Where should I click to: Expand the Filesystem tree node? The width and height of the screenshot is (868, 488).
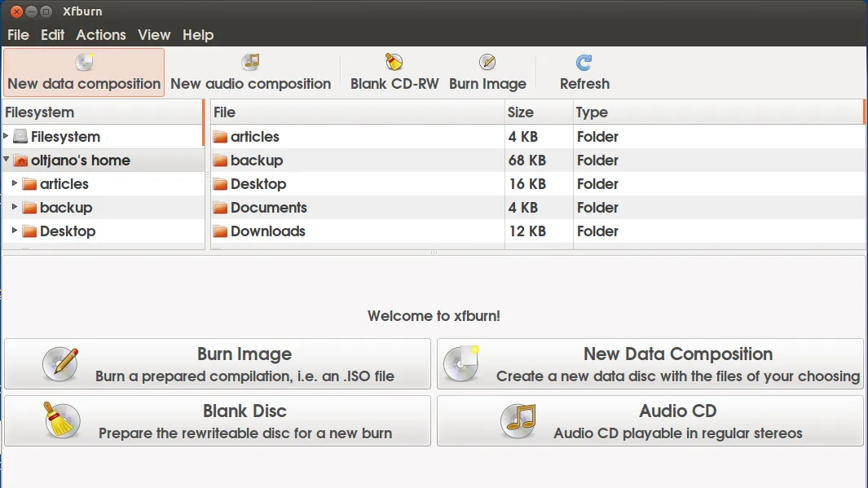coord(7,136)
